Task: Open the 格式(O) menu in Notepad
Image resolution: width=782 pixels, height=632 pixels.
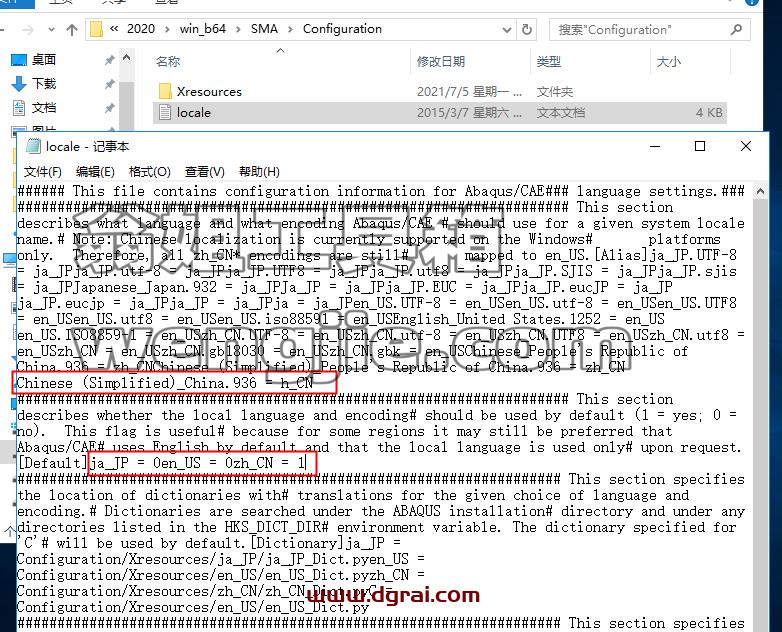Action: (150, 172)
